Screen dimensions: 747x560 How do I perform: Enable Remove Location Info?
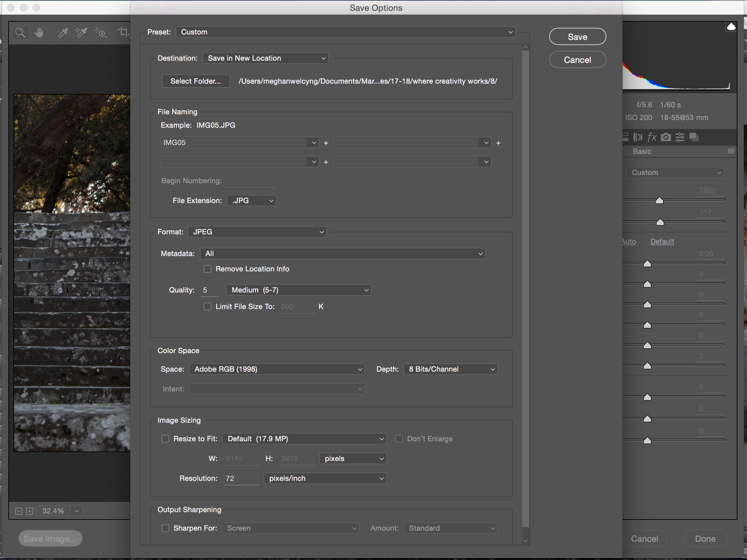pyautogui.click(x=207, y=269)
